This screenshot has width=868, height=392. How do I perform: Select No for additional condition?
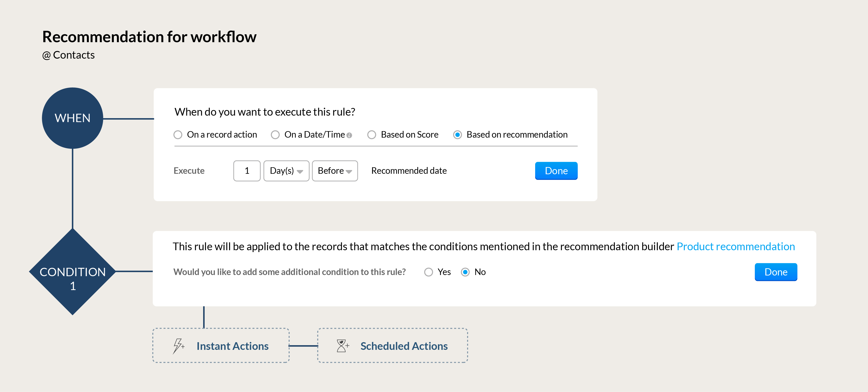[465, 272]
